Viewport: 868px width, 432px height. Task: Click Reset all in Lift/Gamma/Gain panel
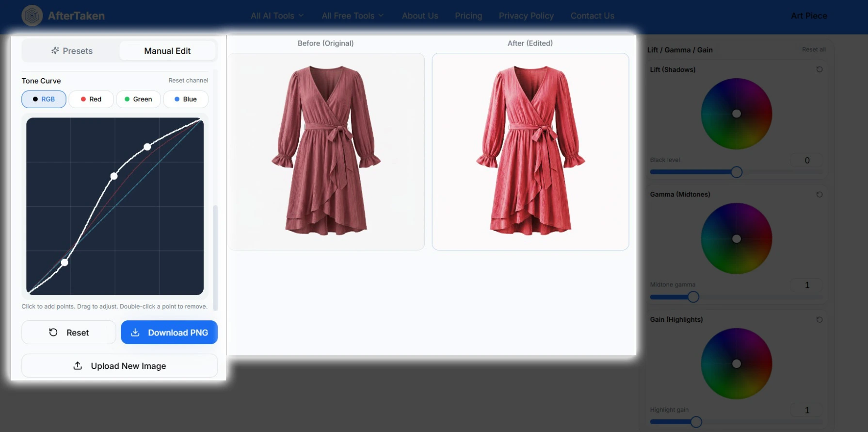[814, 50]
